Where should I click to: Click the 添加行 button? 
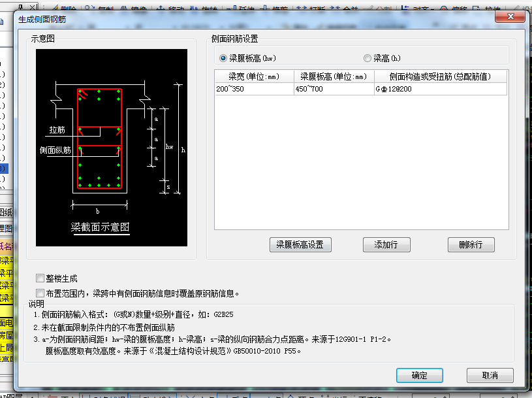pyautogui.click(x=386, y=244)
